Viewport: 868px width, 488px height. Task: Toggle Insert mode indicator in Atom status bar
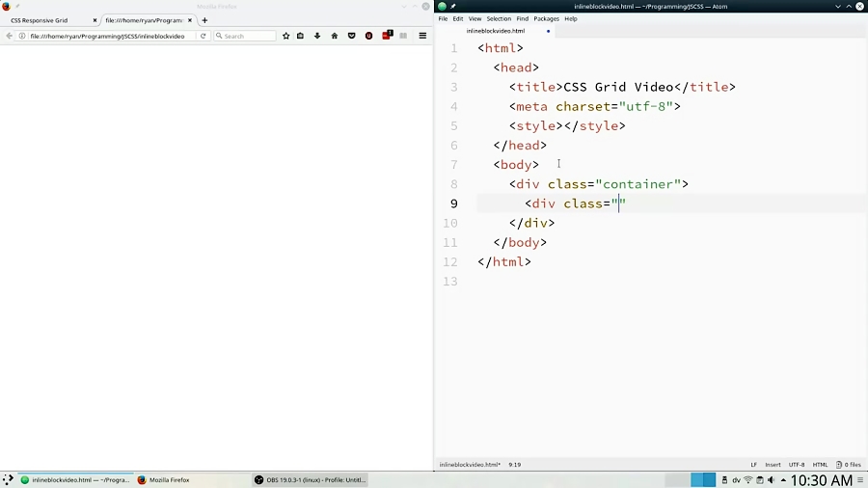click(773, 465)
